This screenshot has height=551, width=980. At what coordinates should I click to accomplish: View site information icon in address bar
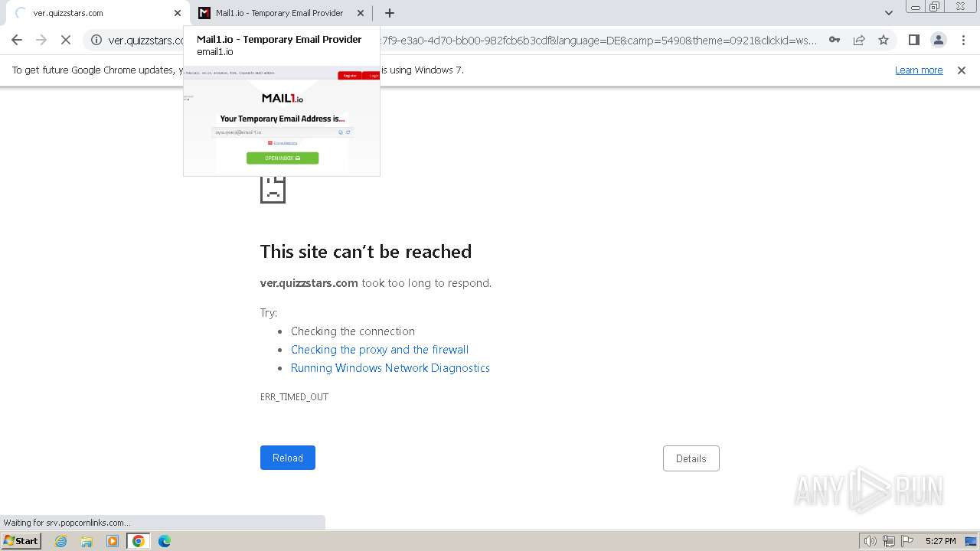[x=96, y=40]
